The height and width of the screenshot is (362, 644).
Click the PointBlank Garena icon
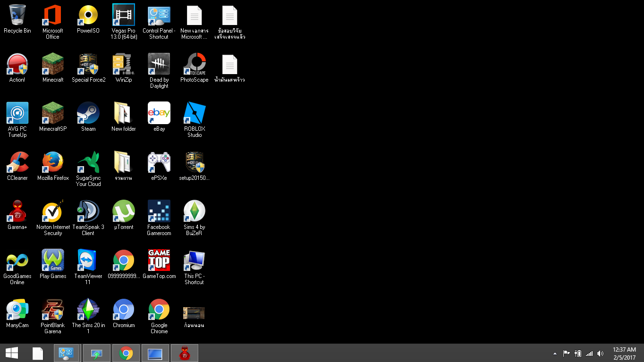[53, 310]
